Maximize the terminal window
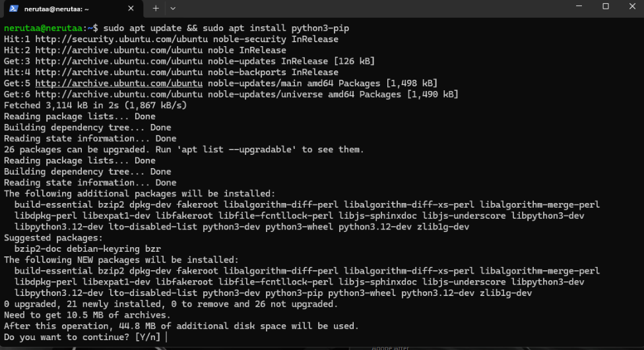The width and height of the screenshot is (644, 350). tap(605, 7)
